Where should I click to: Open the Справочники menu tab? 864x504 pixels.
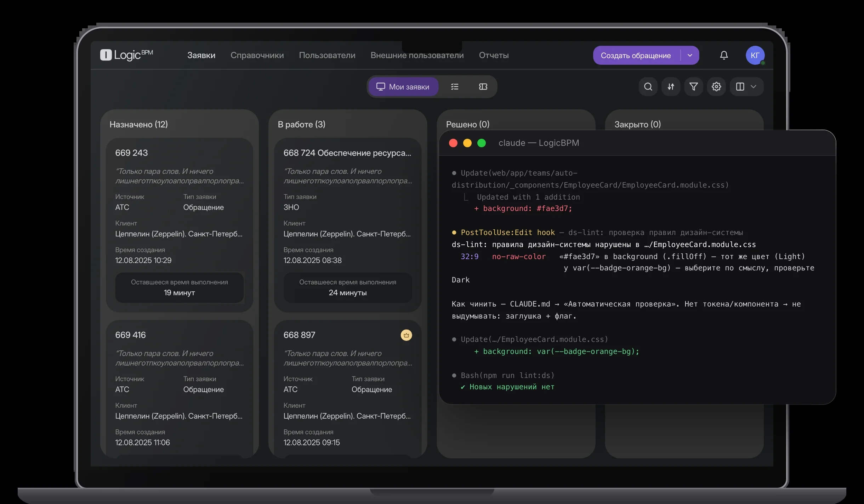pyautogui.click(x=257, y=55)
